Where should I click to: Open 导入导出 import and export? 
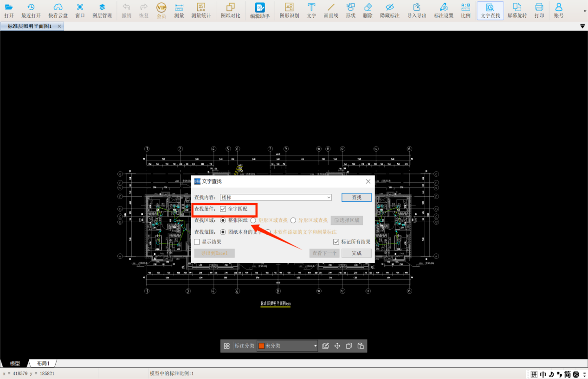417,10
